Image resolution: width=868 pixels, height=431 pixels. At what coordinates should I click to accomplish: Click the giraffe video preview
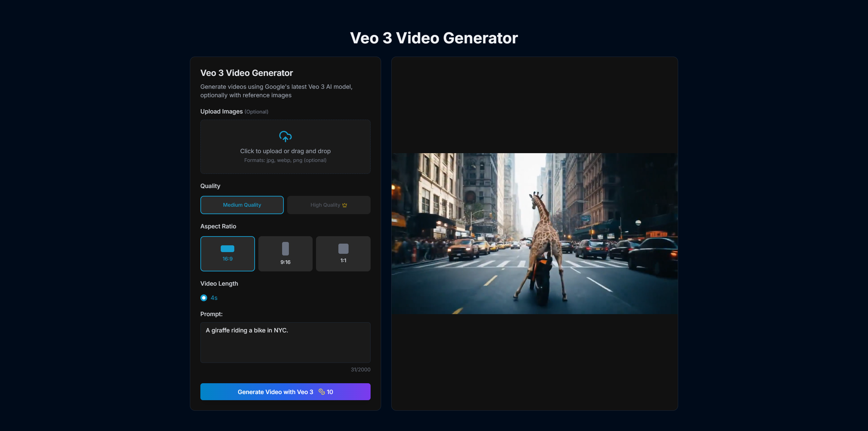click(x=534, y=233)
